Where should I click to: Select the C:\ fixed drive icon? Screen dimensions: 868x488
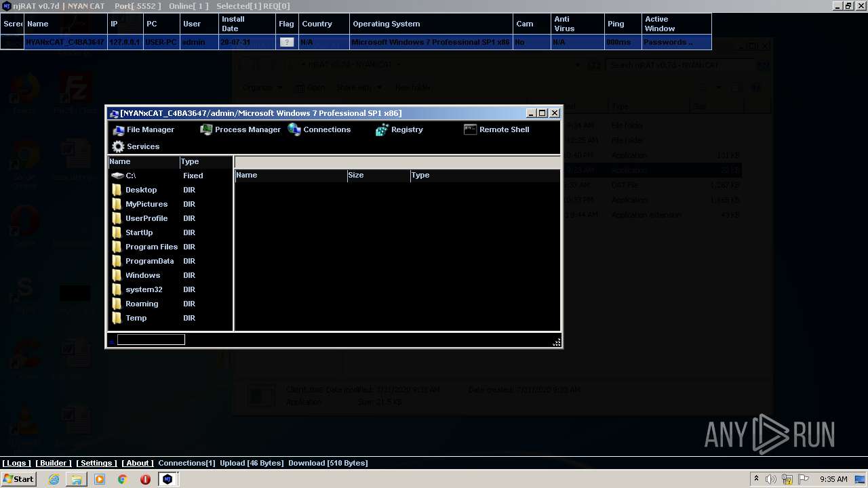pos(117,176)
